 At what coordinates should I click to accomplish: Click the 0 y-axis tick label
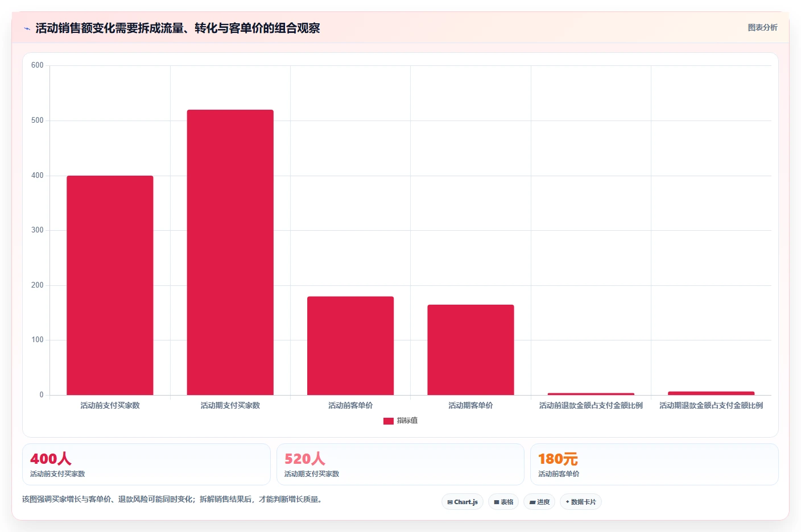coord(42,395)
